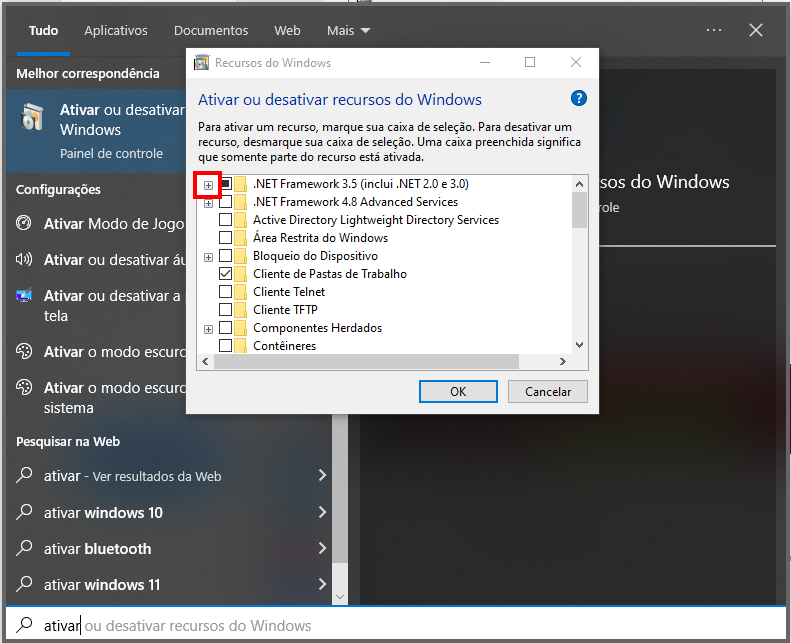The image size is (791, 643).
Task: Toggle the .NET Framework 3.5 checkbox
Action: pyautogui.click(x=225, y=184)
